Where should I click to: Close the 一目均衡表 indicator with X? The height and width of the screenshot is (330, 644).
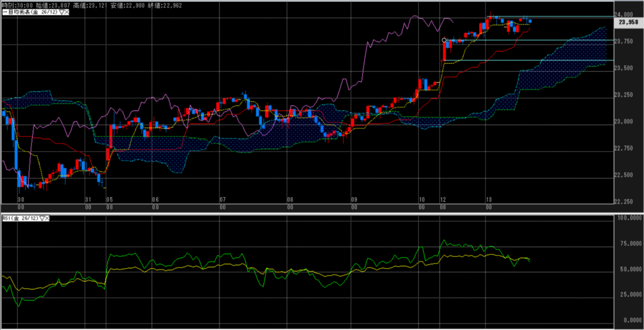tap(67, 12)
